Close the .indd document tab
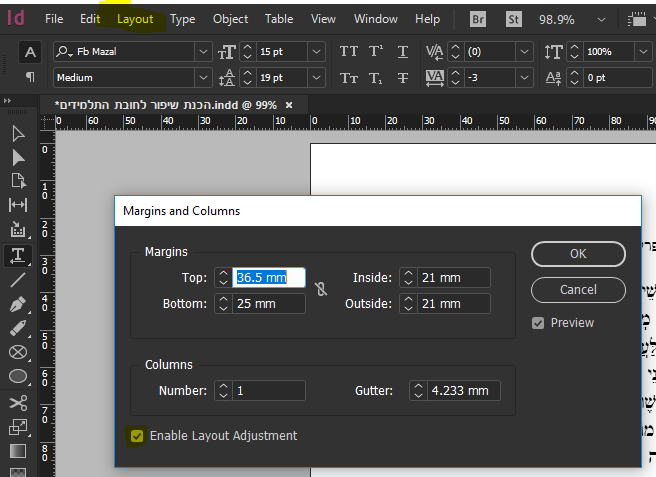The width and height of the screenshot is (656, 477). [289, 105]
